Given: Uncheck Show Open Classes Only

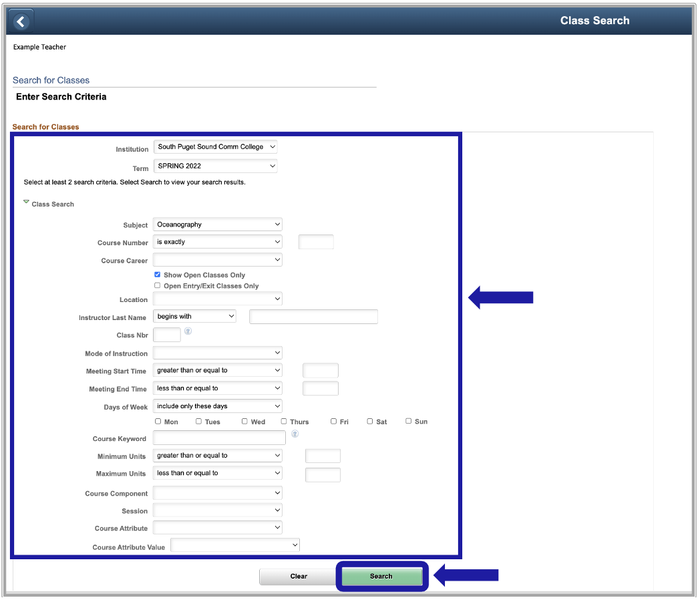Looking at the screenshot, I should 158,275.
